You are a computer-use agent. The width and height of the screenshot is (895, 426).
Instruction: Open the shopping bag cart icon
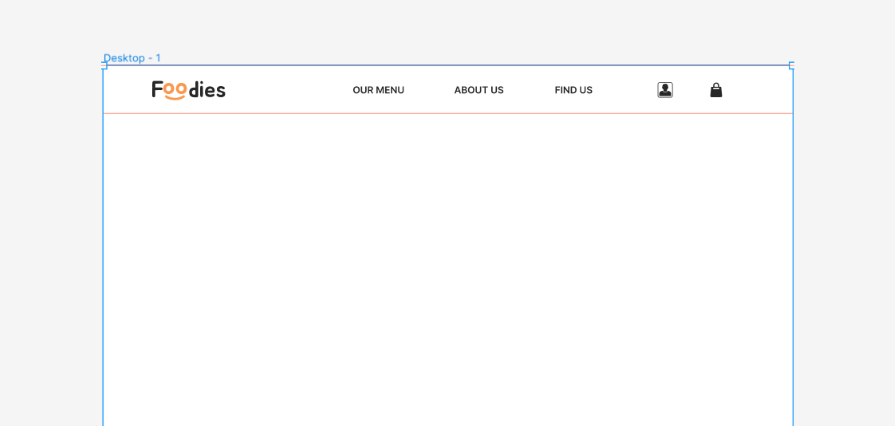tap(716, 90)
